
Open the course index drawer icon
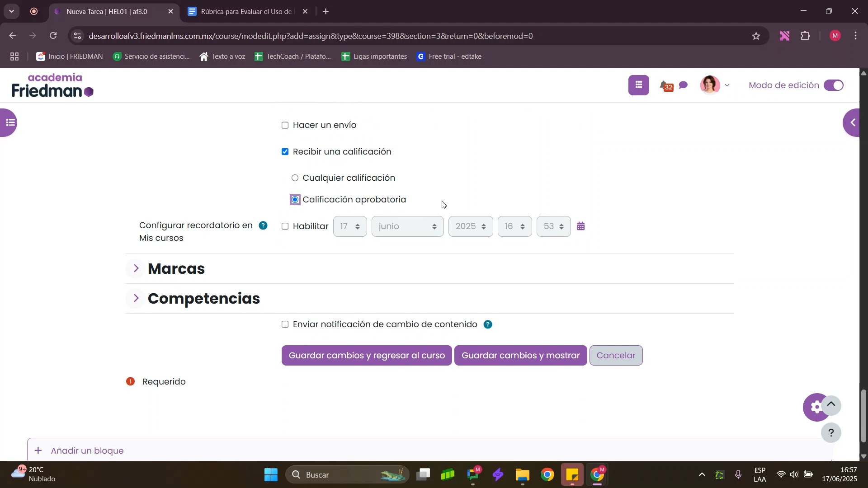pos(9,122)
